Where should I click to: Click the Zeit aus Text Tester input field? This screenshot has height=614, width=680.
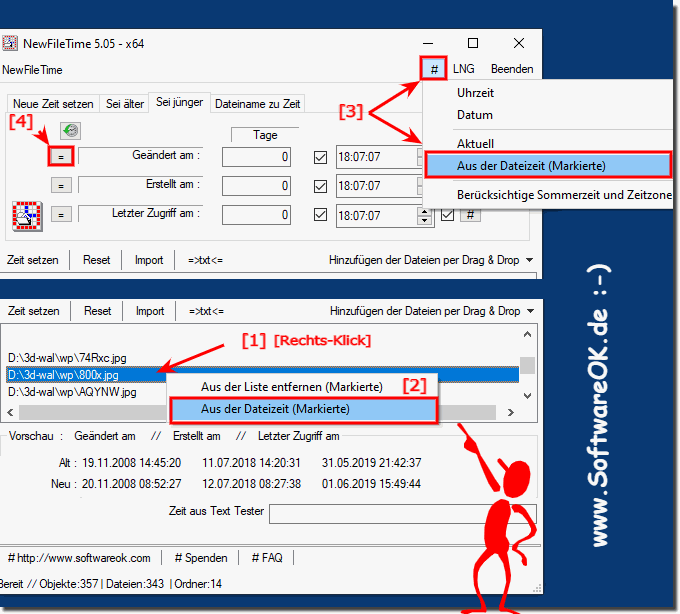(402, 514)
